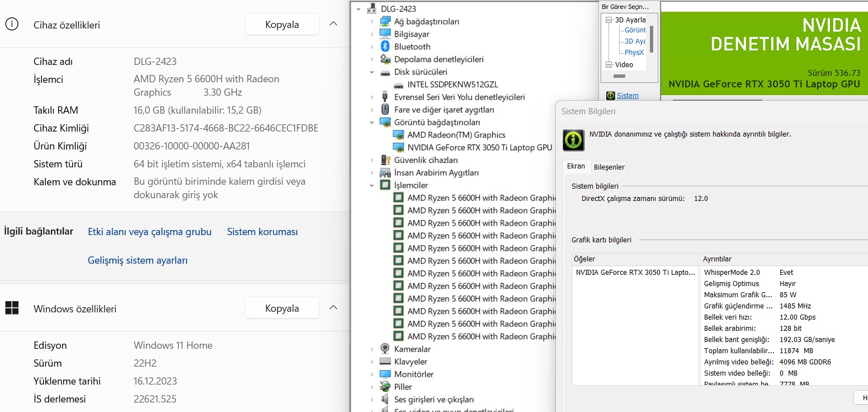Switch to the Bileşenler tab
Image resolution: width=868 pixels, height=412 pixels.
click(x=609, y=167)
